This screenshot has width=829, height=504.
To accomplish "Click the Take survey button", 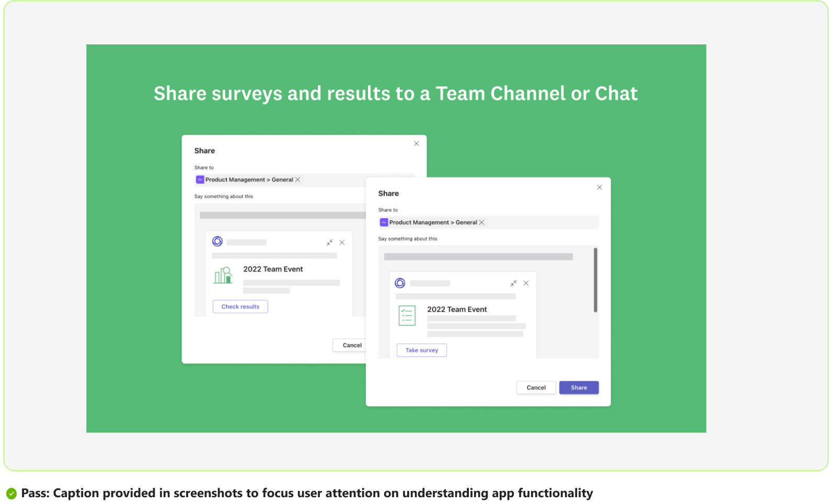I will click(x=422, y=350).
